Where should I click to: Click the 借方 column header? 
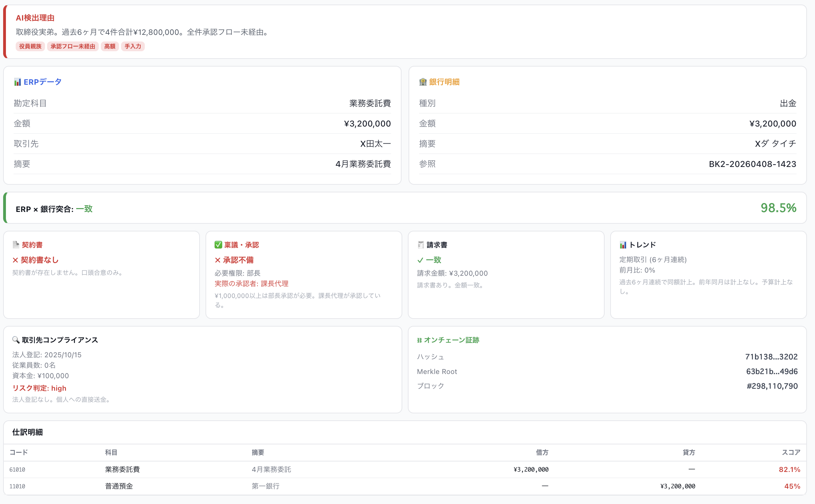coord(542,452)
